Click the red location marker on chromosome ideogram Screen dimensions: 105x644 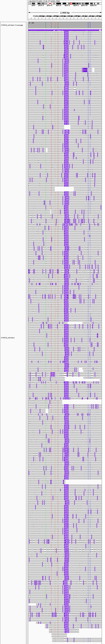(x=71, y=3)
